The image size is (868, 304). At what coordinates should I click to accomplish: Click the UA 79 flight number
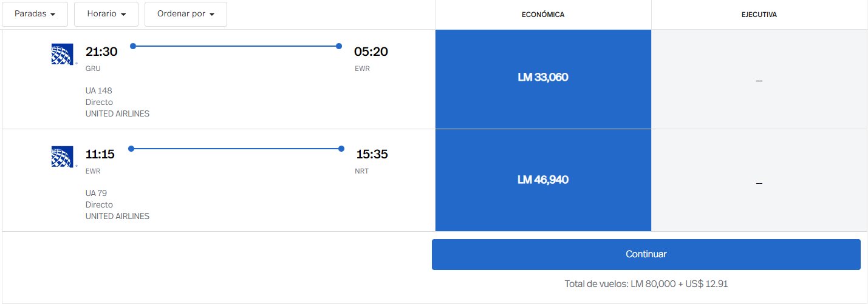[x=96, y=193]
